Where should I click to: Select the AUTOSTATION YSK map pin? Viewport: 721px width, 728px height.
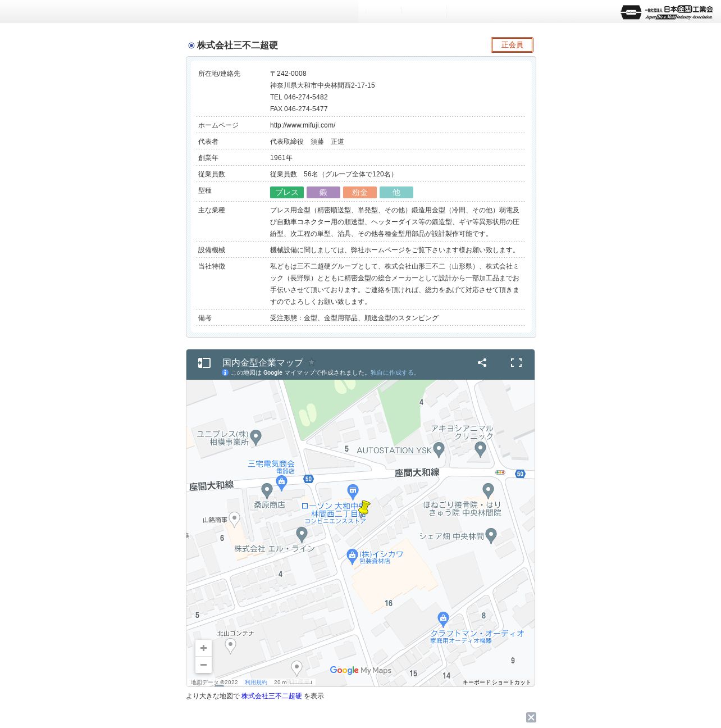pyautogui.click(x=439, y=449)
